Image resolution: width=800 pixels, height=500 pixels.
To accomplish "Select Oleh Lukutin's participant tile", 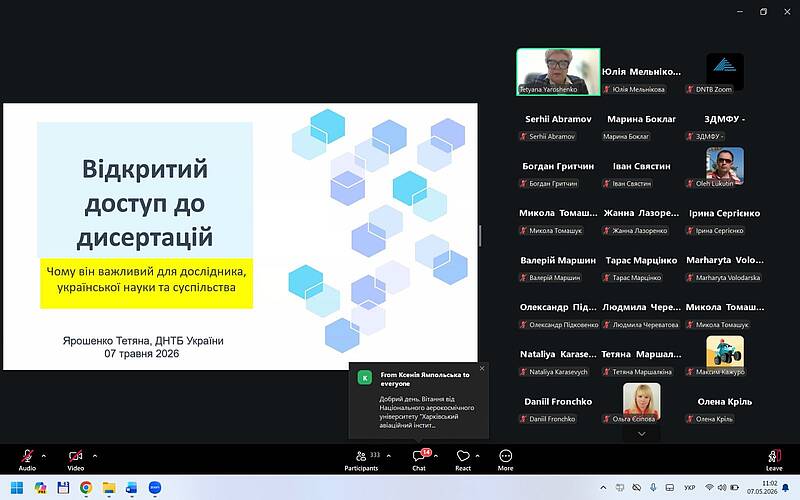I will point(725,166).
